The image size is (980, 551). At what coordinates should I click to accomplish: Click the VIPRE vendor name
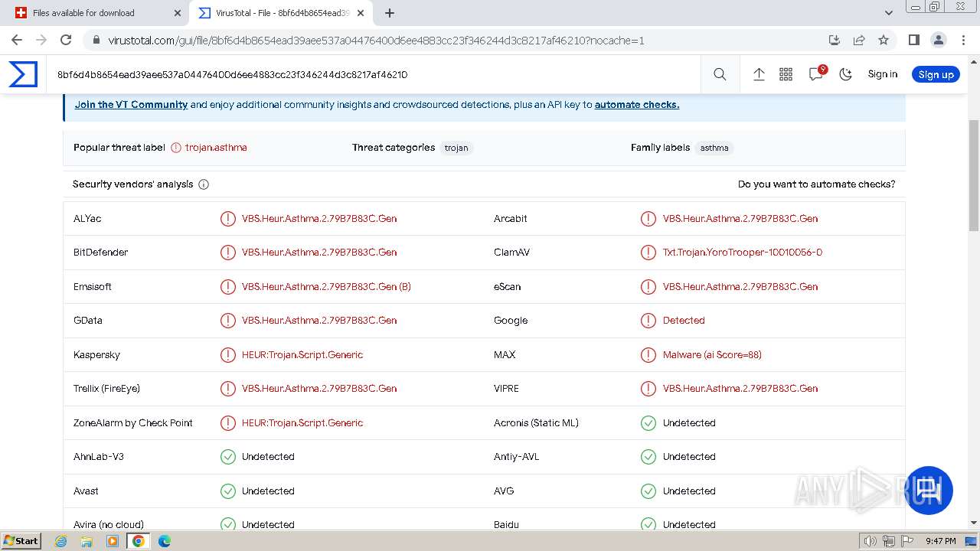pos(506,389)
